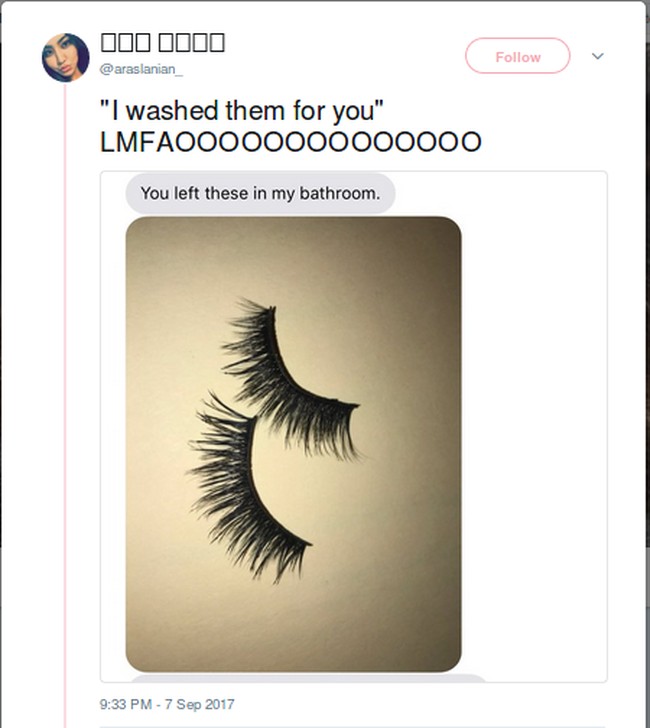Click the display name above the handle
Viewport: 650px width, 728px height.
[x=162, y=42]
